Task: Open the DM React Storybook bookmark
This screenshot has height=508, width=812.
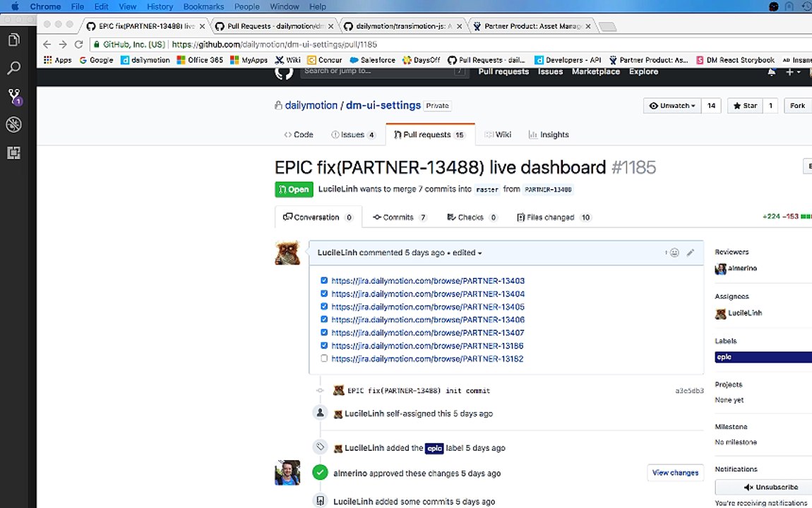Action: [735, 60]
